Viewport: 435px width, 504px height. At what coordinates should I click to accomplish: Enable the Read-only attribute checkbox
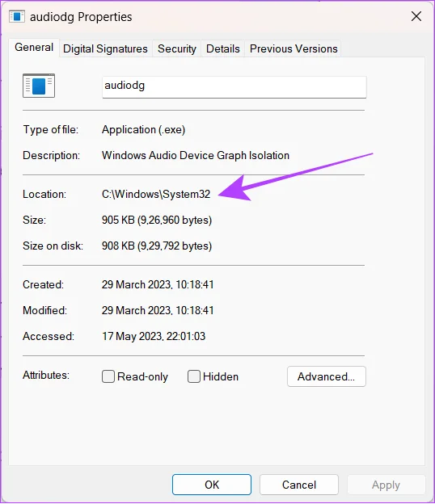click(x=108, y=376)
